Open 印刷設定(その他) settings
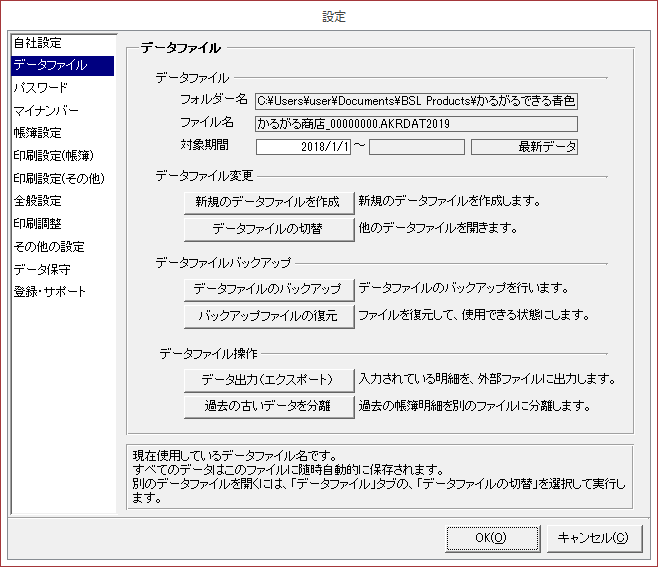658x567 pixels. coord(58,178)
